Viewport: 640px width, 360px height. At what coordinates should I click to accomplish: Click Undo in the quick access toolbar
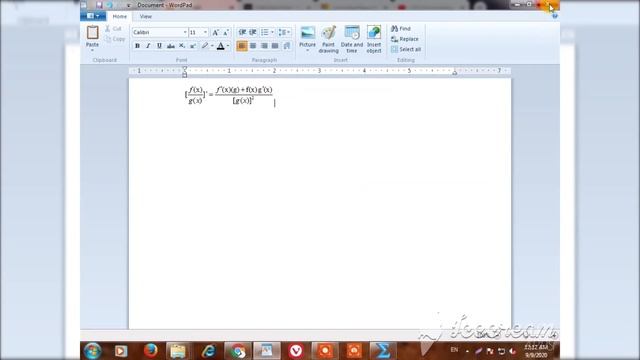click(x=109, y=5)
